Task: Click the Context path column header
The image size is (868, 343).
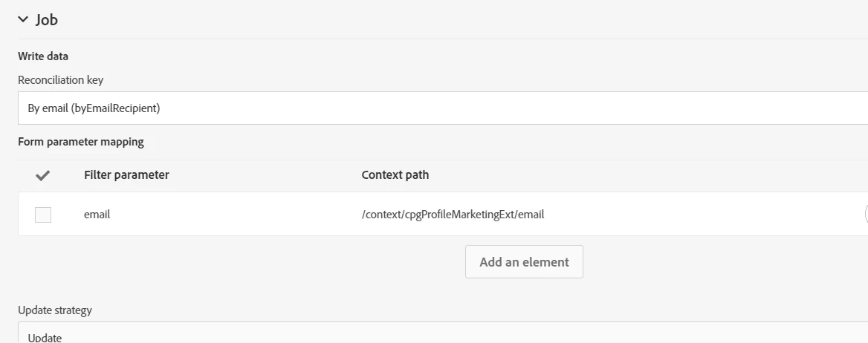Action: [x=395, y=175]
